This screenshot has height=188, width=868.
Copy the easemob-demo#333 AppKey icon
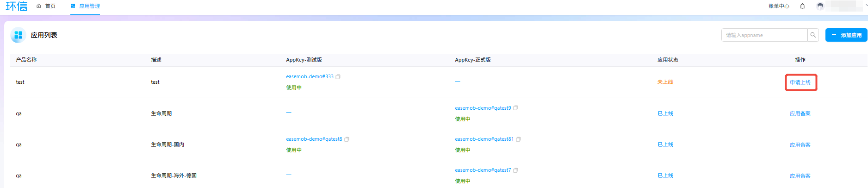point(338,77)
